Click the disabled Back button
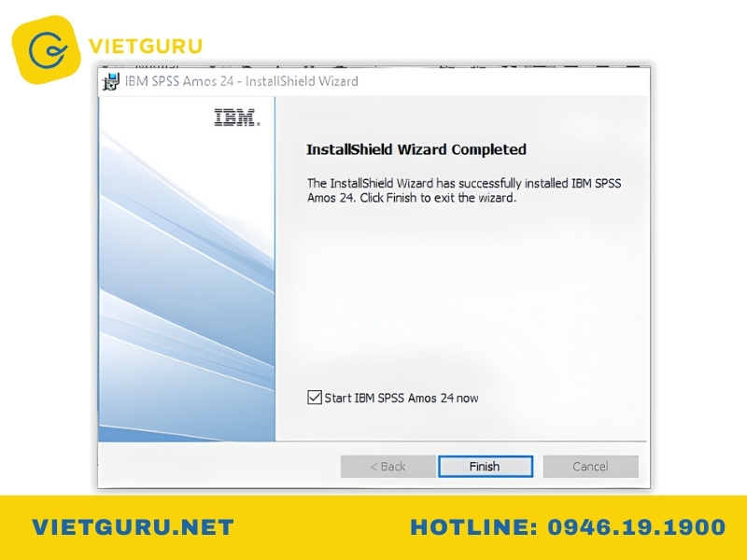747x560 pixels. coord(388,466)
